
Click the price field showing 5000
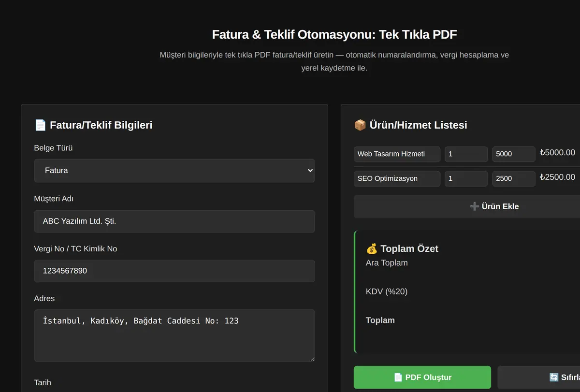click(513, 154)
